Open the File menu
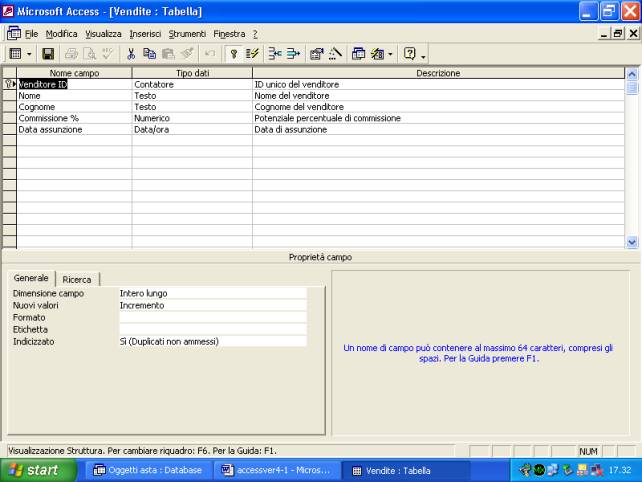This screenshot has height=482, width=642. tap(31, 34)
